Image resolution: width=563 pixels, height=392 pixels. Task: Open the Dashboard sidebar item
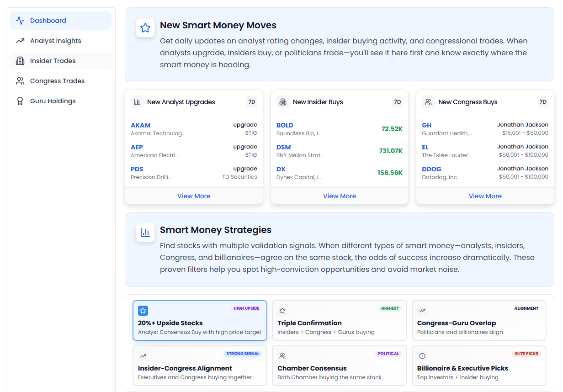pyautogui.click(x=61, y=21)
